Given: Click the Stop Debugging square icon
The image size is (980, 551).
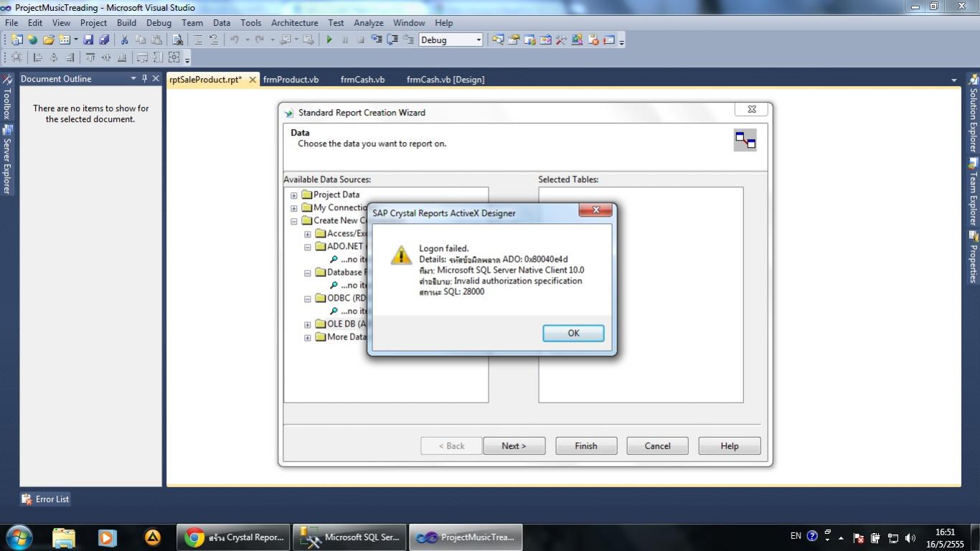Looking at the screenshot, I should point(361,40).
